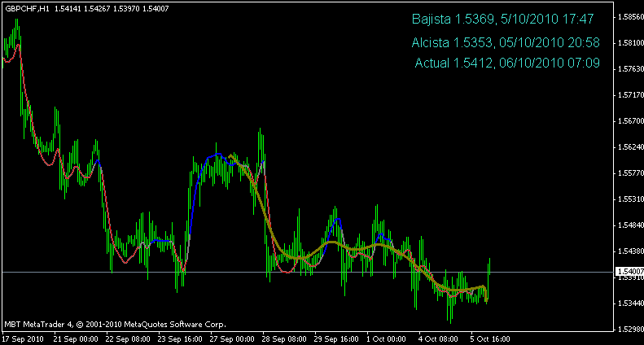Select the Alcista 1.5353 text label
Screen dimensions: 644x345
pyautogui.click(x=505, y=42)
